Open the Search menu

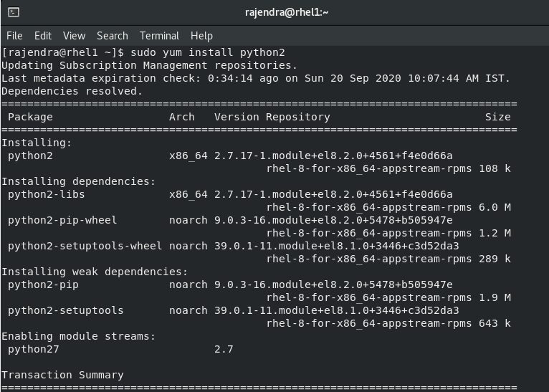(113, 35)
